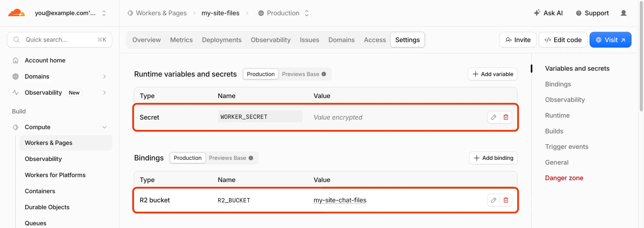Viewport: 644px width, 228px height.
Task: Go to Account home
Action: [x=45, y=60]
